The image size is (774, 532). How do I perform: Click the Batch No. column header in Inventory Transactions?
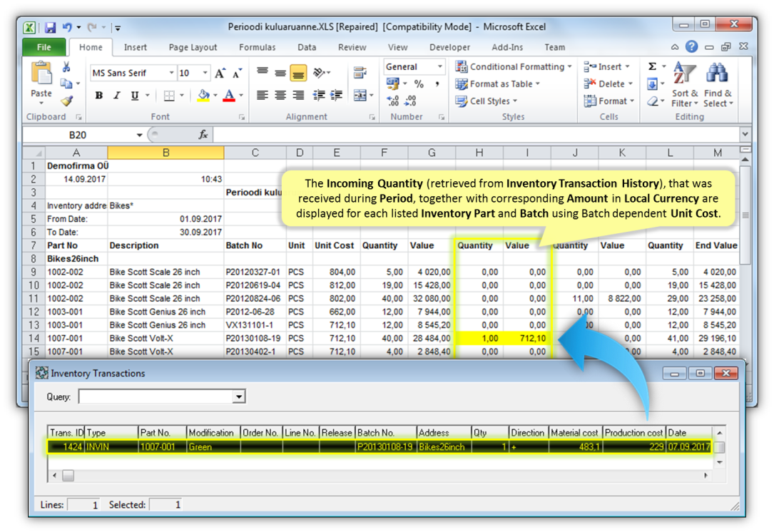click(x=385, y=433)
